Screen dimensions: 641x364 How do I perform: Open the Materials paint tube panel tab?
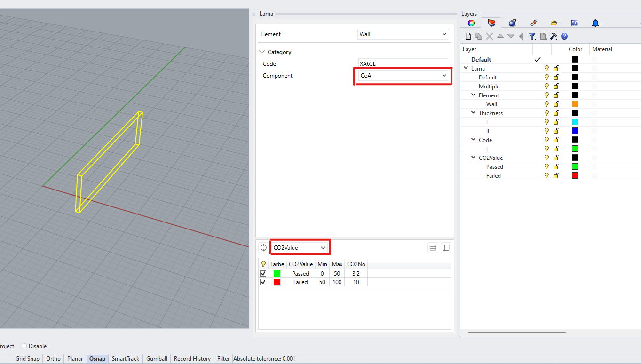click(x=533, y=23)
